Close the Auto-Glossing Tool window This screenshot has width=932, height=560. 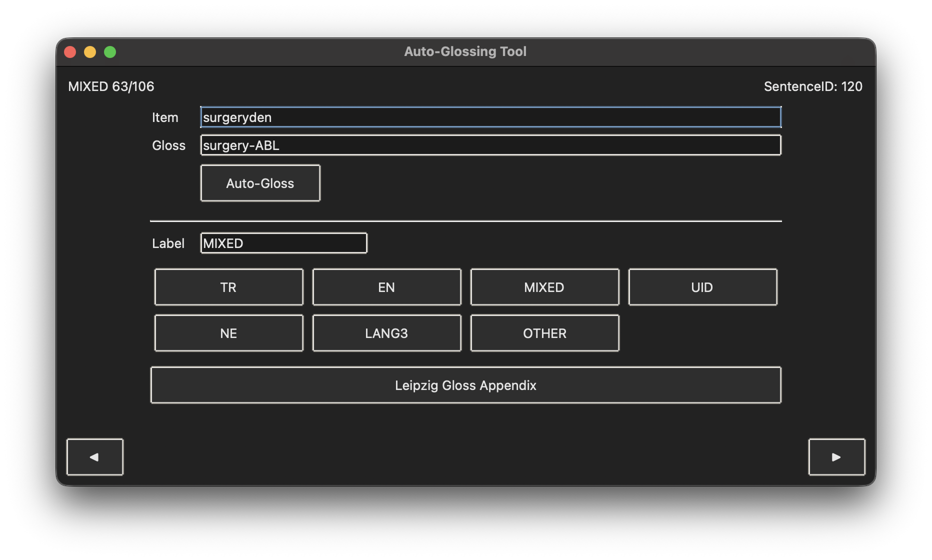(70, 52)
